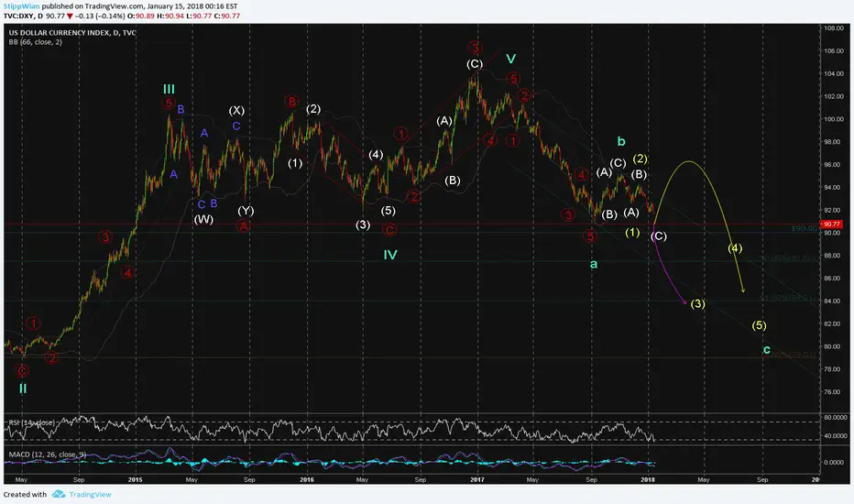Image resolution: width=854 pixels, height=504 pixels.
Task: Click the yellow (4) projection label
Action: point(735,248)
